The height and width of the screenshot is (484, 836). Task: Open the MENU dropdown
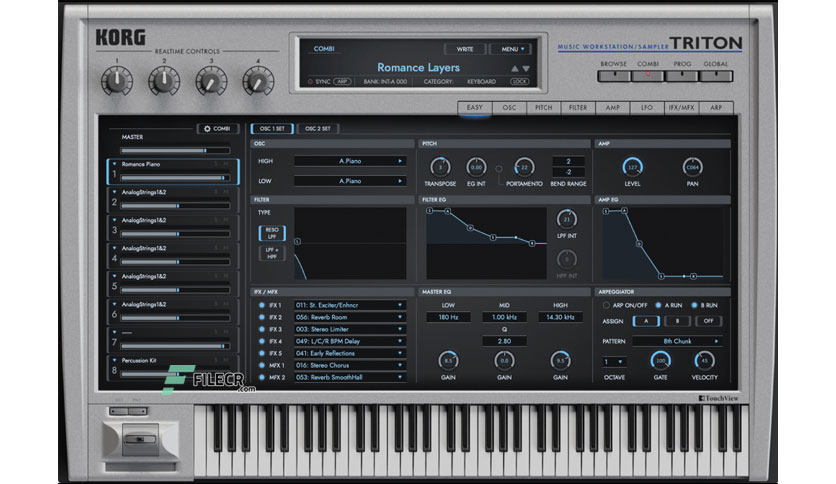(510, 49)
